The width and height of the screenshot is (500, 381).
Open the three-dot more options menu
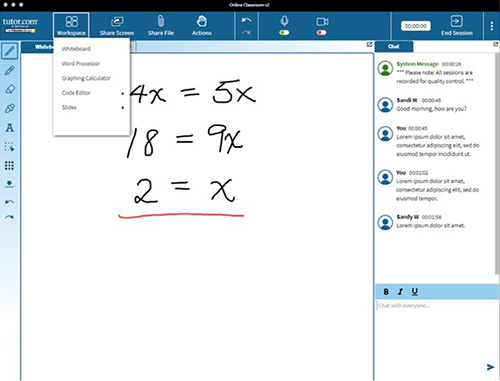click(x=492, y=26)
